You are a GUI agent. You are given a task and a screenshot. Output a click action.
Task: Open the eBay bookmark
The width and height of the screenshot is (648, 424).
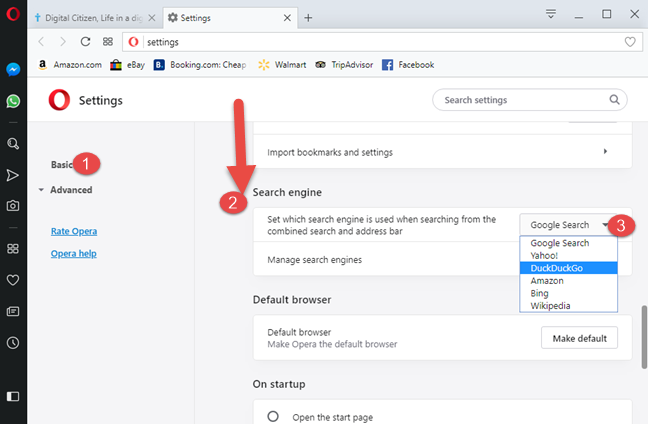pos(127,65)
